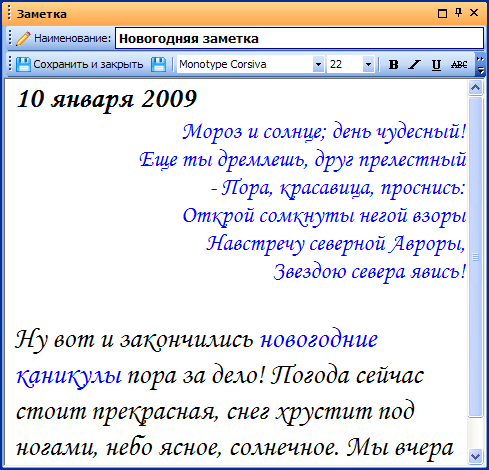Click the line 'Мороз и солнце; день чудесный!'

point(324,132)
